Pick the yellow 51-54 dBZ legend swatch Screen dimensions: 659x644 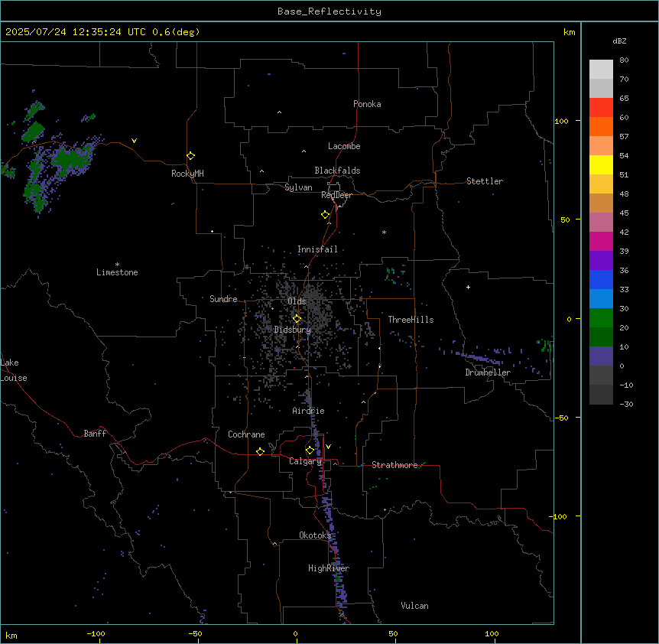click(x=601, y=164)
